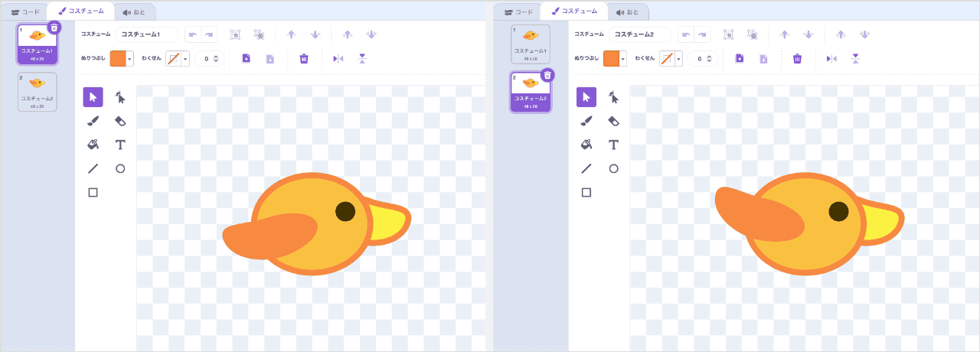Select the rectangle tool in left editor

[x=93, y=192]
